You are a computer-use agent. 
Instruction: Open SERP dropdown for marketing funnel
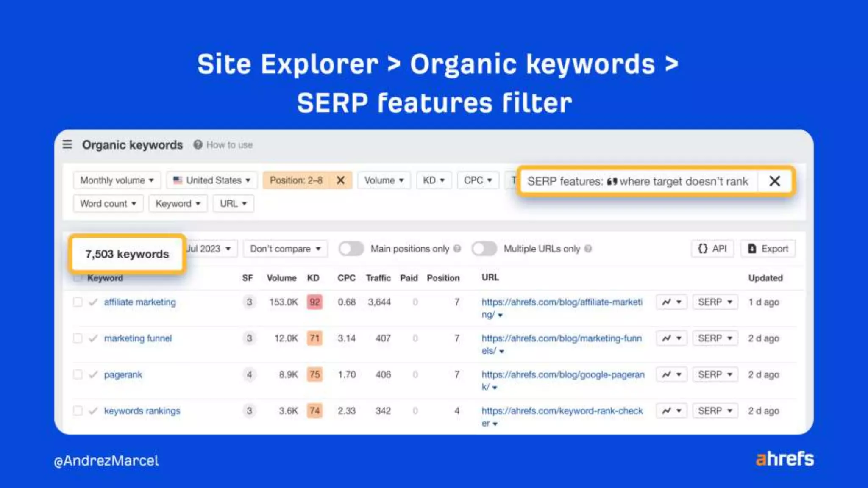[x=715, y=338]
